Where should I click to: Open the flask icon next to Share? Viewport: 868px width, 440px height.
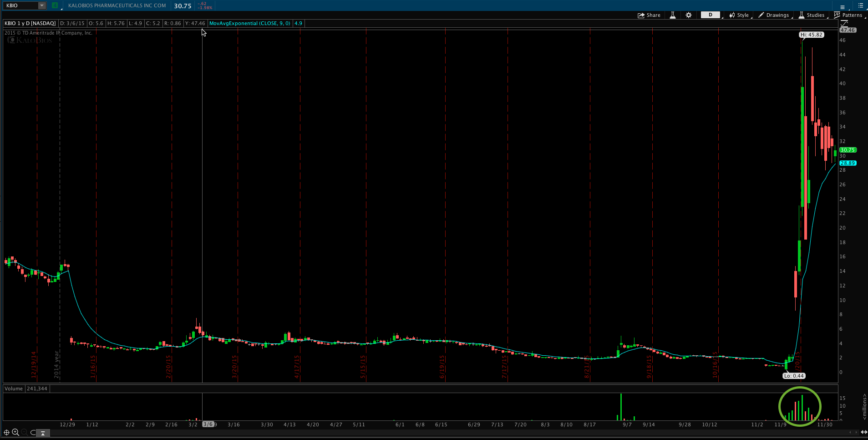[672, 15]
